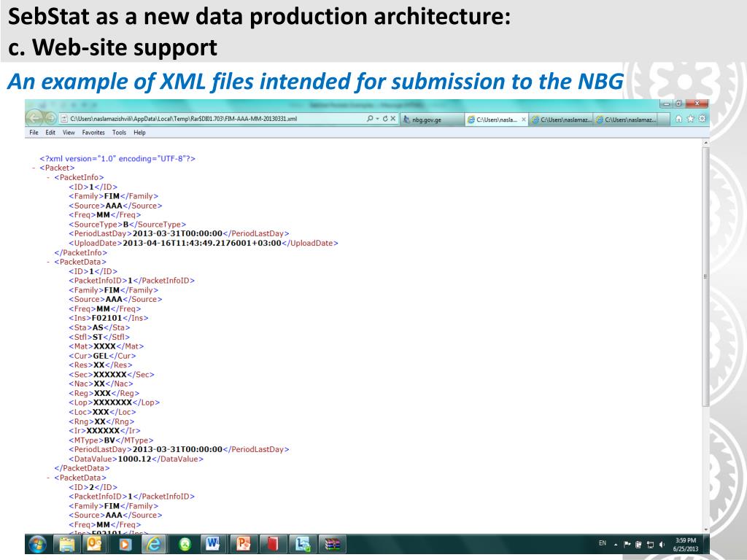The image size is (747, 560).
Task: Open the network tray icon
Action: (650, 544)
